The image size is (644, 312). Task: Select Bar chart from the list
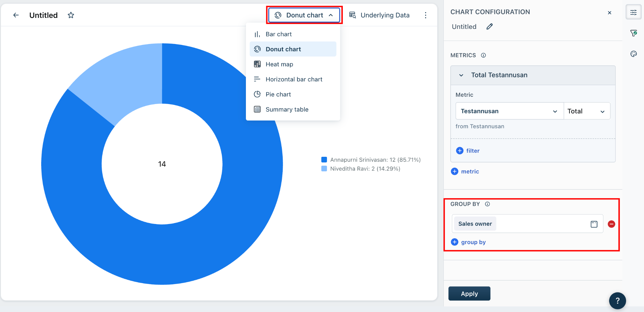(x=293, y=34)
